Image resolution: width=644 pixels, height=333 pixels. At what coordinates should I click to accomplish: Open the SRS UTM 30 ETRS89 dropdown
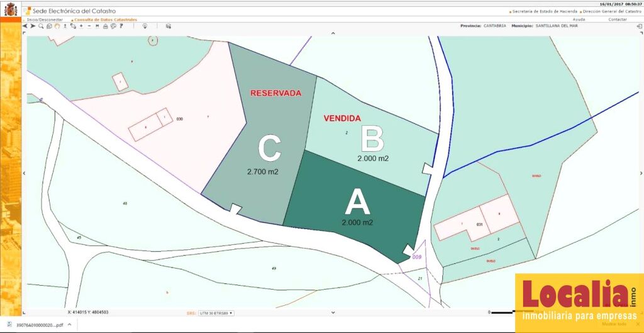coord(216,312)
